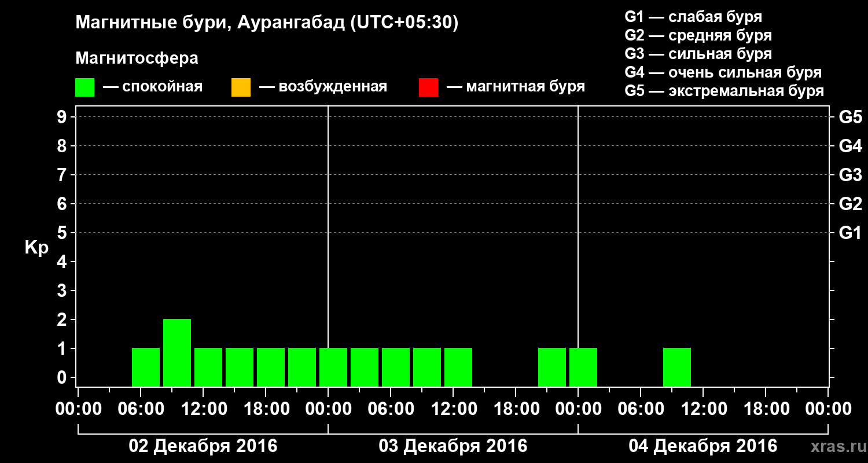Select the right-axis 'G3' storm level label

pos(851,175)
